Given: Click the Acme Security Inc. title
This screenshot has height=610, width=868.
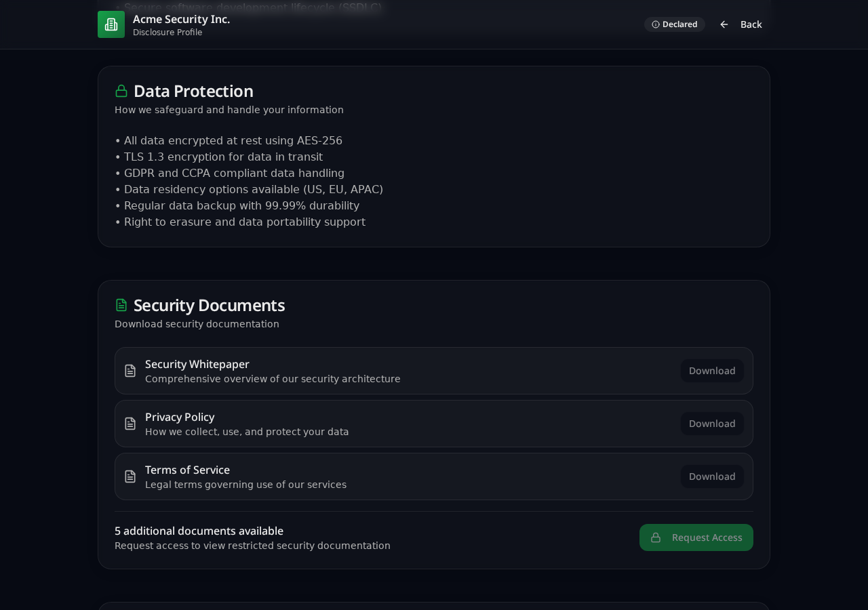Looking at the screenshot, I should 182,19.
